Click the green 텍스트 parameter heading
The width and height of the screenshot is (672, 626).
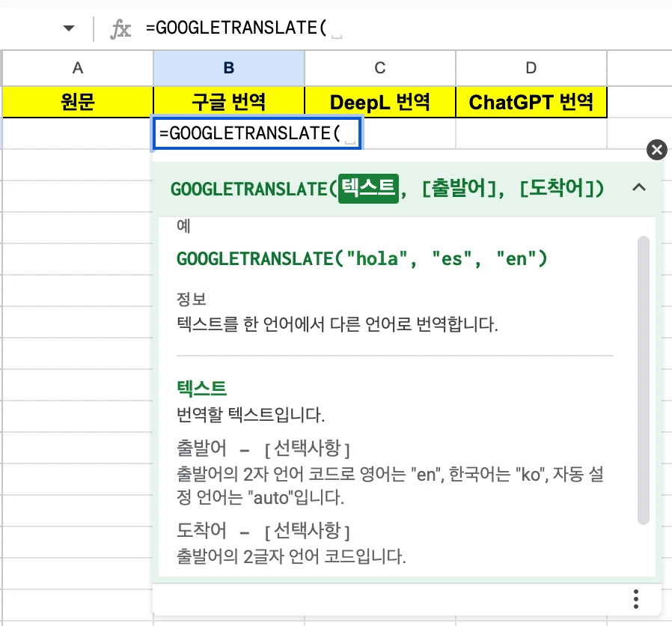201,388
